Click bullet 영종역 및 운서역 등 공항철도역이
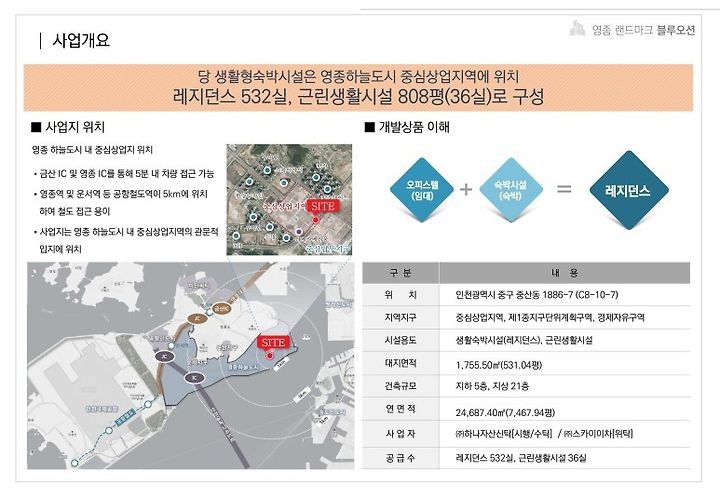Screen dimensions: 720x498 point(121,202)
